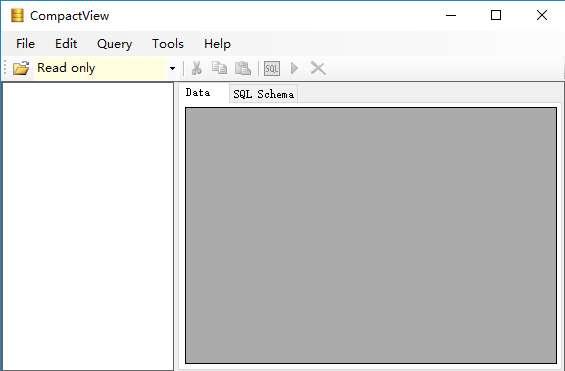
Task: Click the empty table list panel
Action: pyautogui.click(x=88, y=226)
